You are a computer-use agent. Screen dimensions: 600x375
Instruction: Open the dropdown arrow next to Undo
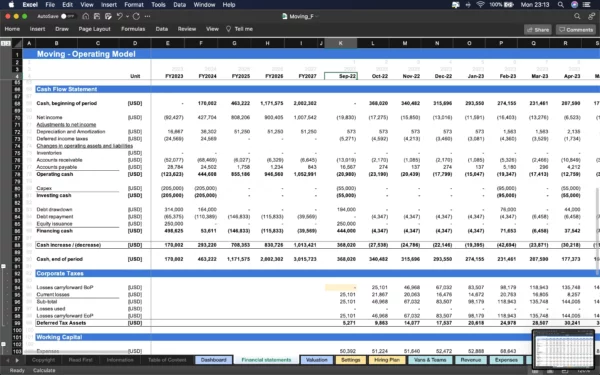(x=127, y=16)
